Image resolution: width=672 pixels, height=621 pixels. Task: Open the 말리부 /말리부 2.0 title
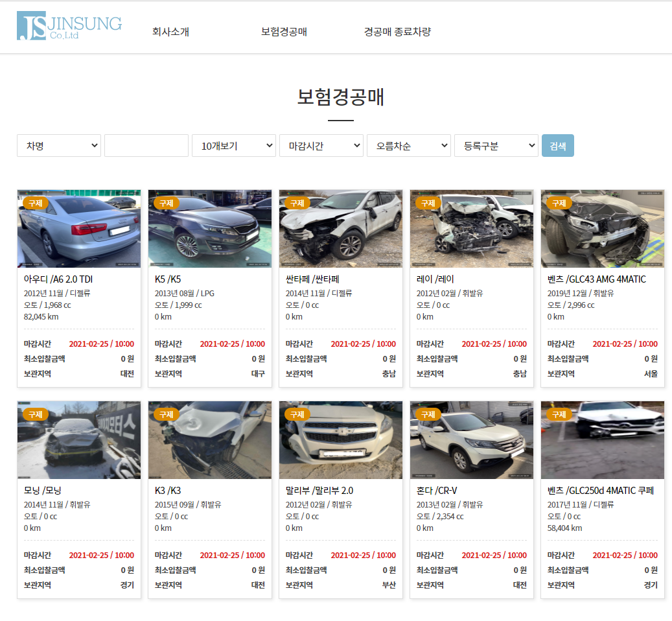pyautogui.click(x=319, y=491)
